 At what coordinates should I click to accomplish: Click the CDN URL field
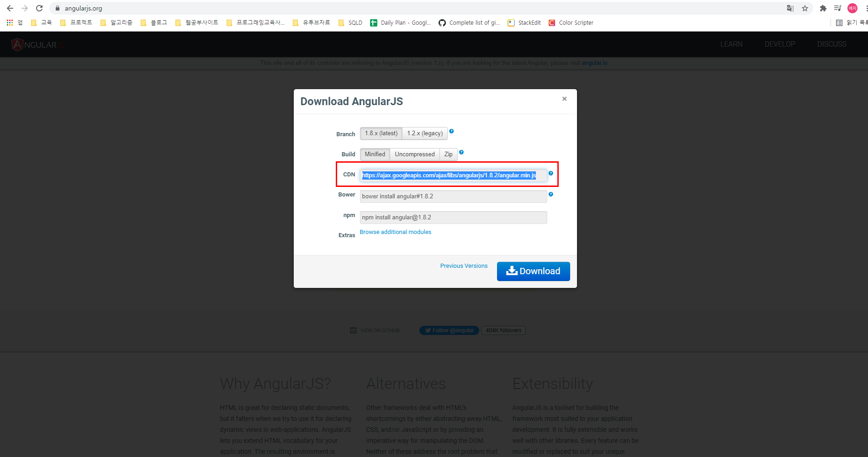[453, 175]
